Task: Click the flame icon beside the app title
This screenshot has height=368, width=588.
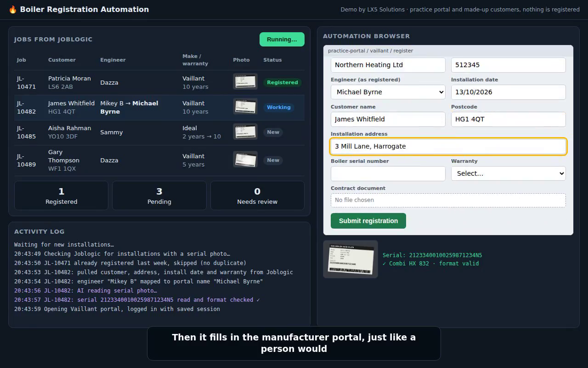Action: [13, 9]
